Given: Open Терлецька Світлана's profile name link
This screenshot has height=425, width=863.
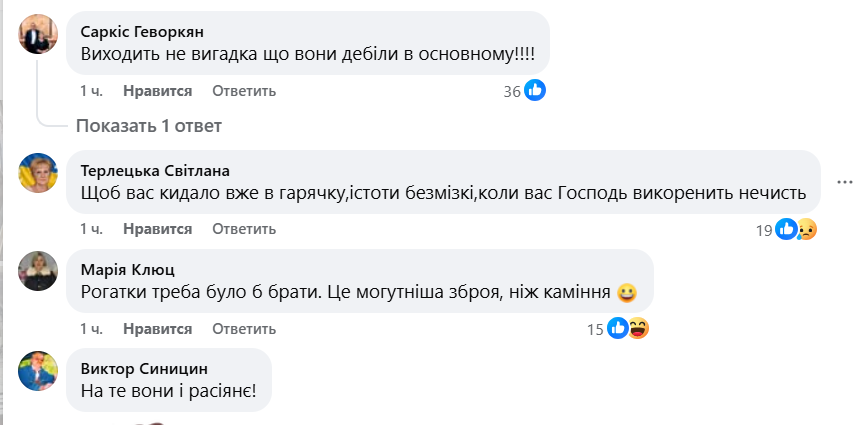Looking at the screenshot, I should [x=161, y=169].
